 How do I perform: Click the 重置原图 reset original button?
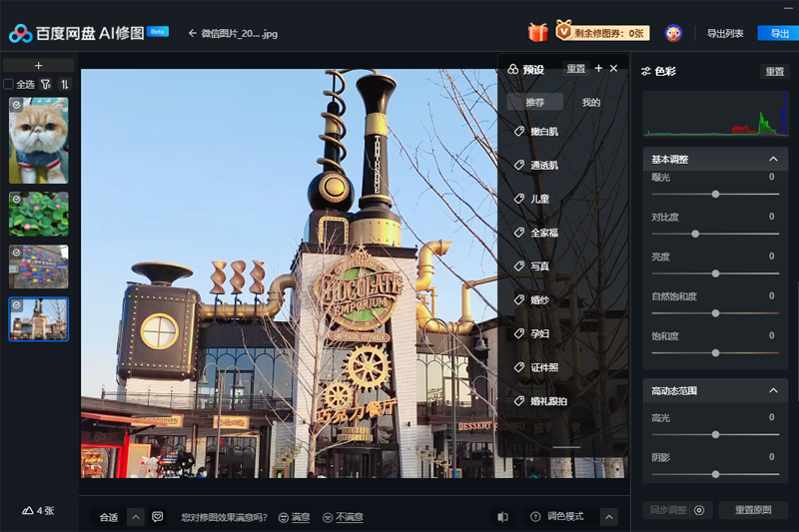[753, 510]
